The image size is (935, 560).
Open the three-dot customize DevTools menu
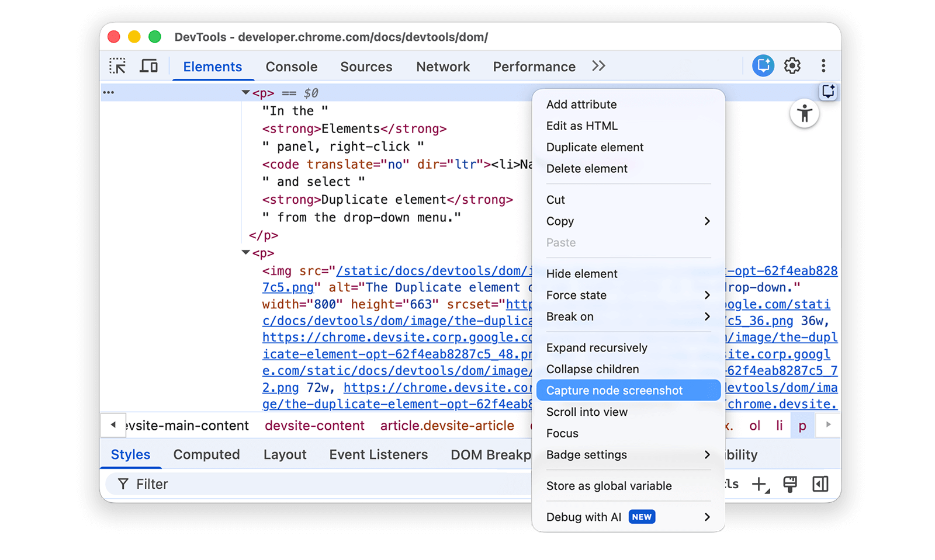tap(823, 65)
